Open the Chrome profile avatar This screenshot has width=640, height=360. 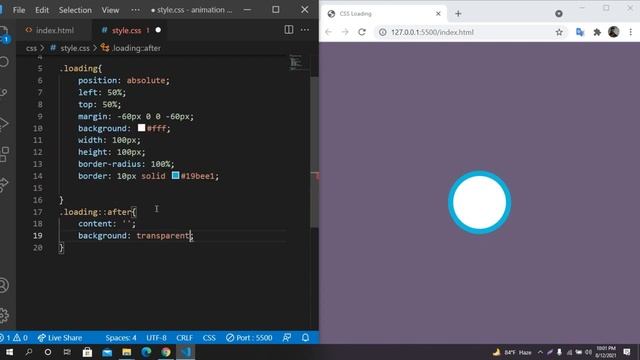(x=613, y=32)
